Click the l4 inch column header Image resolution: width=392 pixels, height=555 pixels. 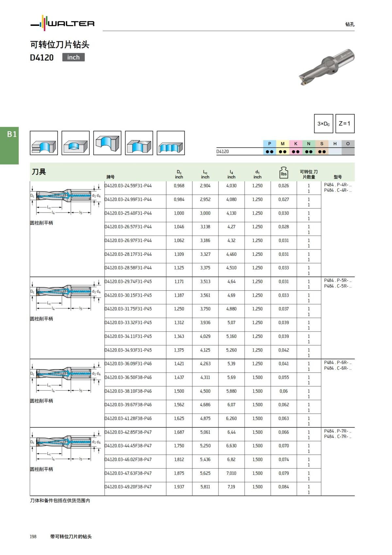[x=231, y=174]
